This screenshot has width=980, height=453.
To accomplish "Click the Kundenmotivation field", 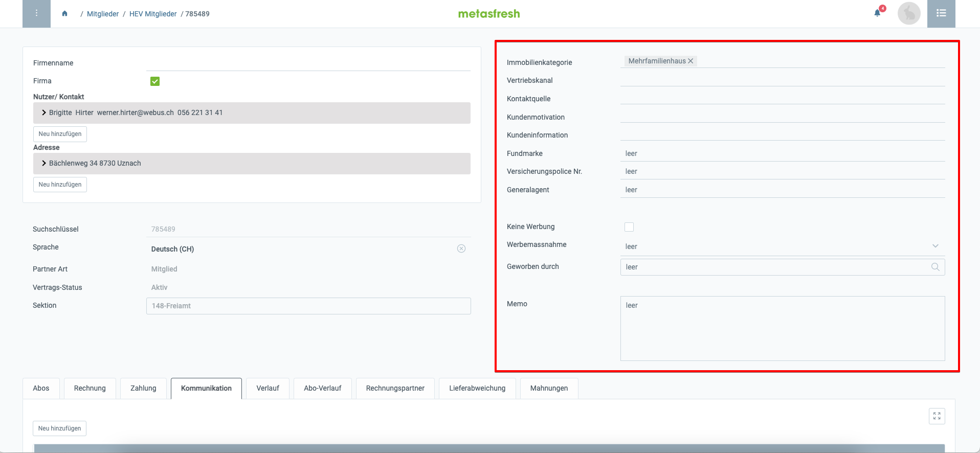I will (x=783, y=117).
